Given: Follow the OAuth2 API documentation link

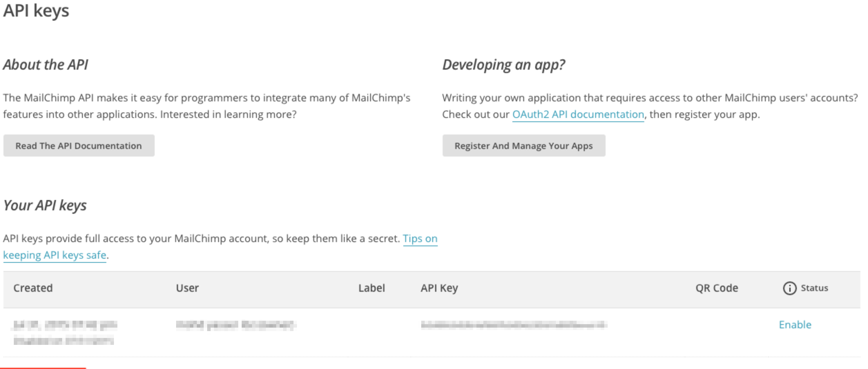Looking at the screenshot, I should [x=578, y=114].
